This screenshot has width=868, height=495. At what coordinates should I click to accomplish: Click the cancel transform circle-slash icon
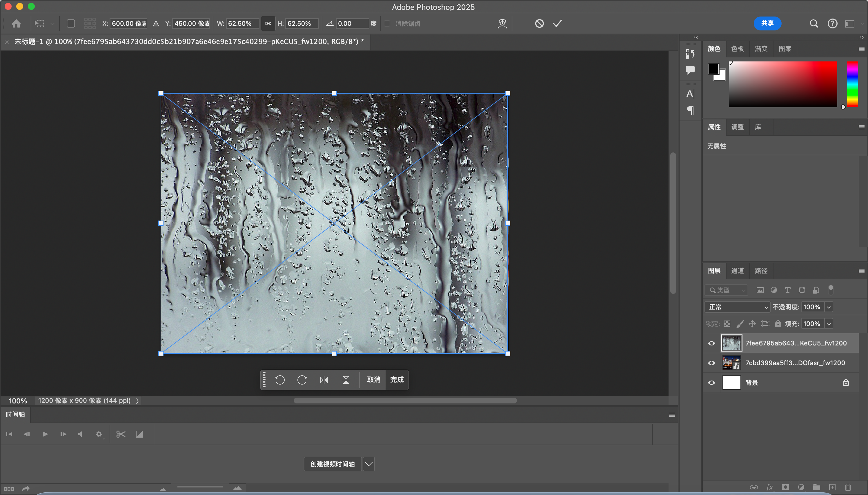tap(539, 23)
